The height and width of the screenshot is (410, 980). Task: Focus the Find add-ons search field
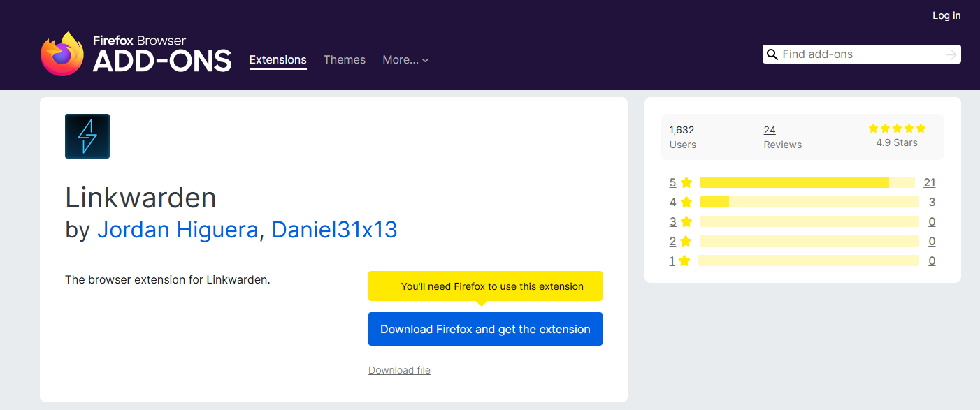[x=862, y=54]
